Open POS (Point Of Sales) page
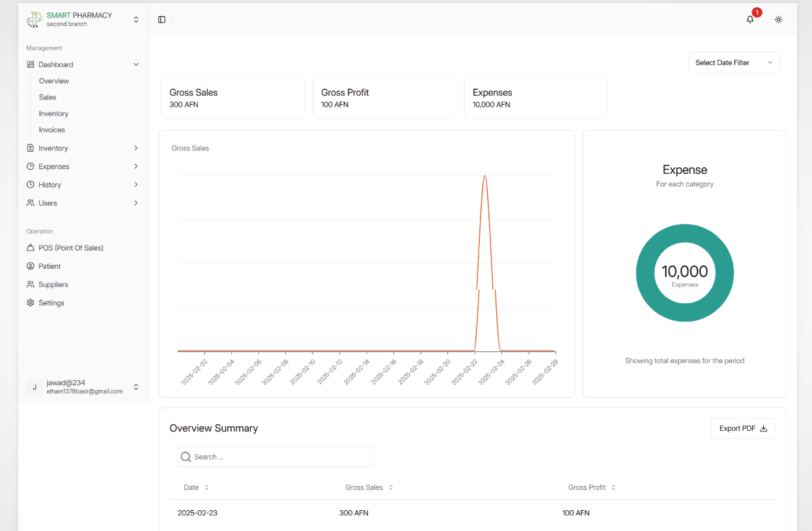Viewport: 812px width, 531px height. point(70,248)
